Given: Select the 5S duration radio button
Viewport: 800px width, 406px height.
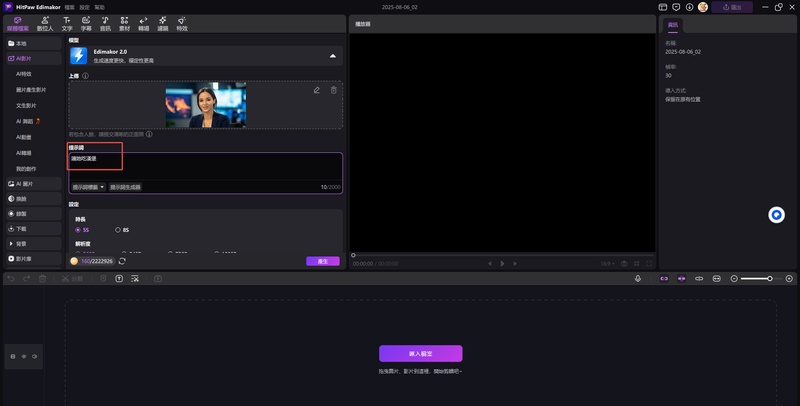Looking at the screenshot, I should tap(78, 230).
